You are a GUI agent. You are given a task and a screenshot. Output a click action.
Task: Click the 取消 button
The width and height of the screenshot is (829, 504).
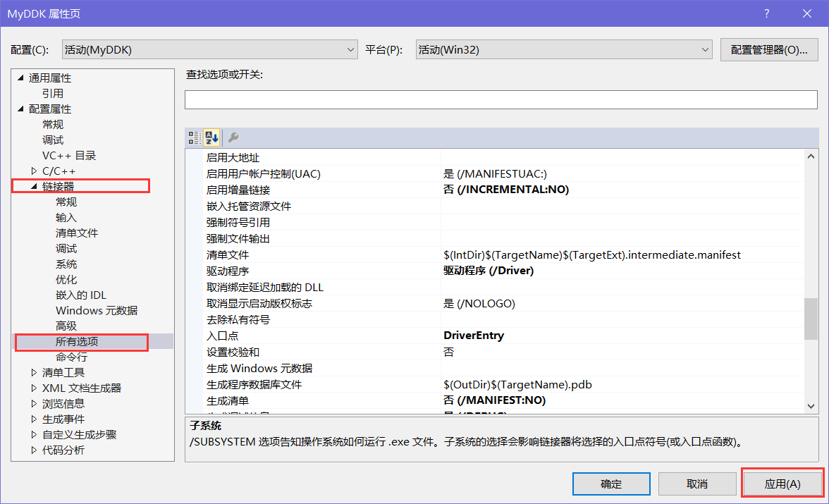coord(696,484)
